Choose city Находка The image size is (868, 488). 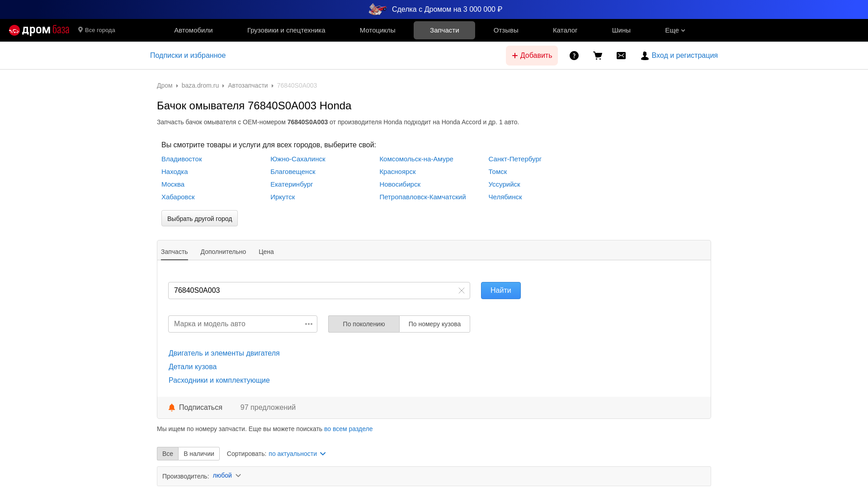[175, 172]
